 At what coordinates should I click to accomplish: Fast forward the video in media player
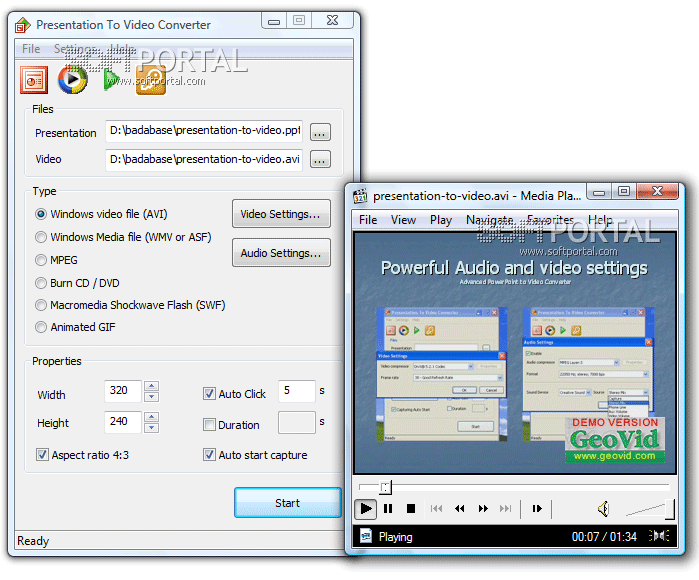[483, 509]
